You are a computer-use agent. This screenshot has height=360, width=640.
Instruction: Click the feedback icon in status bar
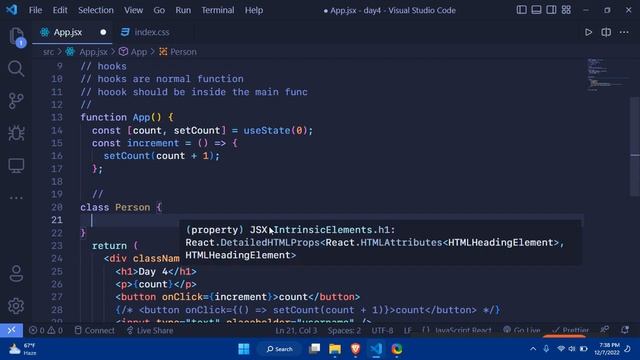click(604, 330)
